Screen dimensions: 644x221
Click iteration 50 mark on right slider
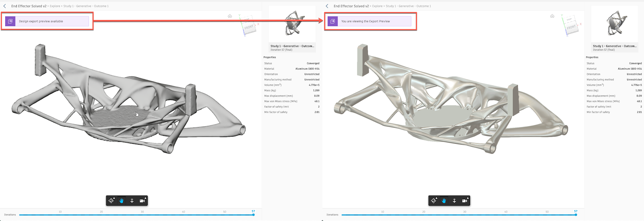click(x=547, y=212)
